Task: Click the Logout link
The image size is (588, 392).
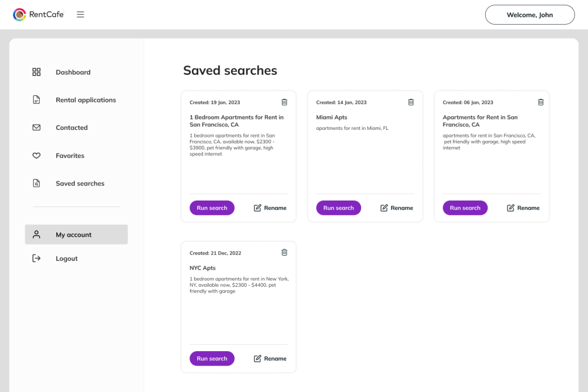Action: click(x=67, y=259)
